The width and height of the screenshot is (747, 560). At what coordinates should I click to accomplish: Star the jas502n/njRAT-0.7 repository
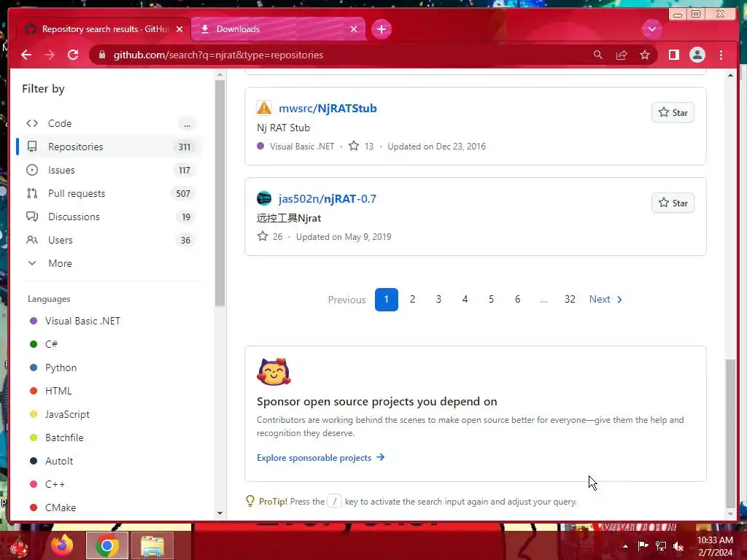(673, 203)
